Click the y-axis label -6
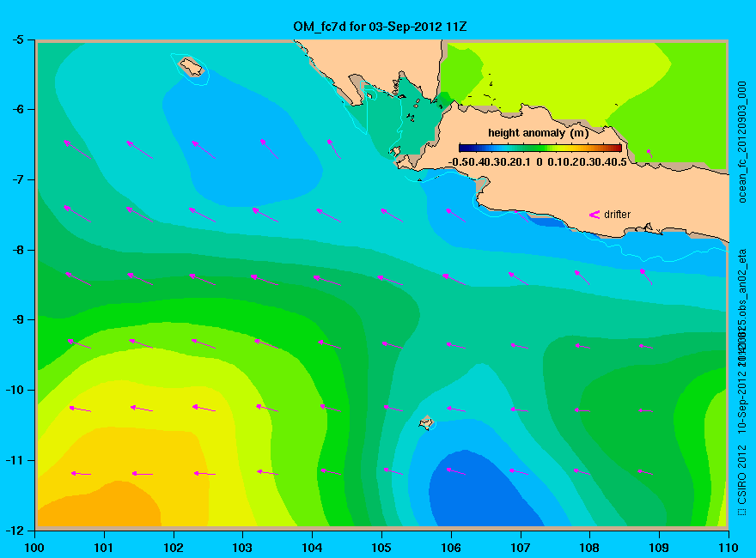The image size is (756, 558). point(17,109)
